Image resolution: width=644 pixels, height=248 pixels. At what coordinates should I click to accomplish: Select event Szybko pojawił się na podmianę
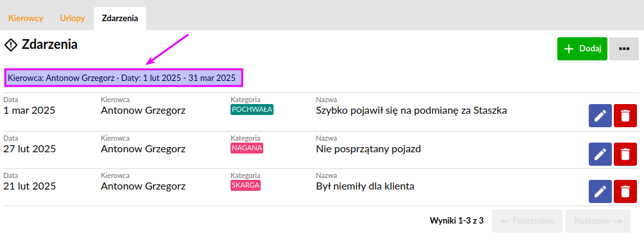pos(412,111)
